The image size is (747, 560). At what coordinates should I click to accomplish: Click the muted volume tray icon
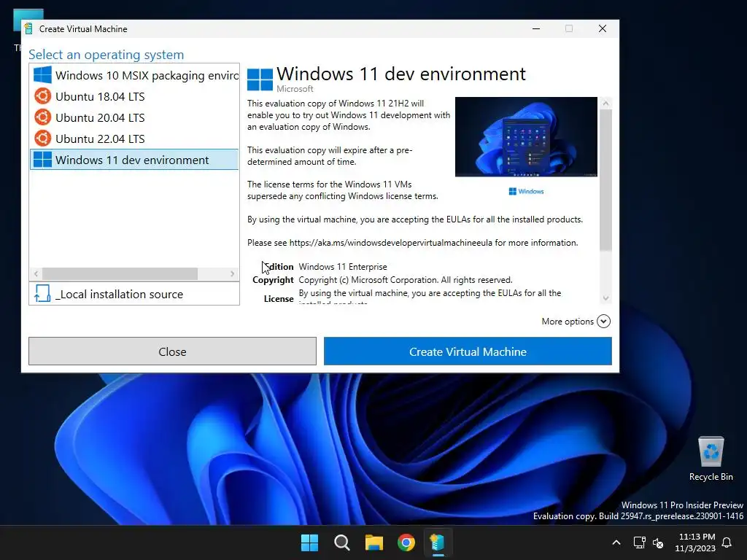pos(658,542)
